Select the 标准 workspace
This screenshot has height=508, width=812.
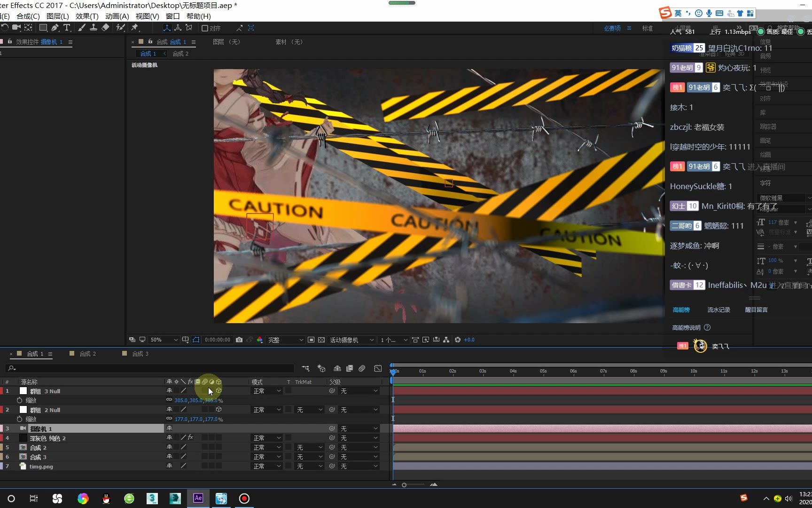(x=648, y=28)
